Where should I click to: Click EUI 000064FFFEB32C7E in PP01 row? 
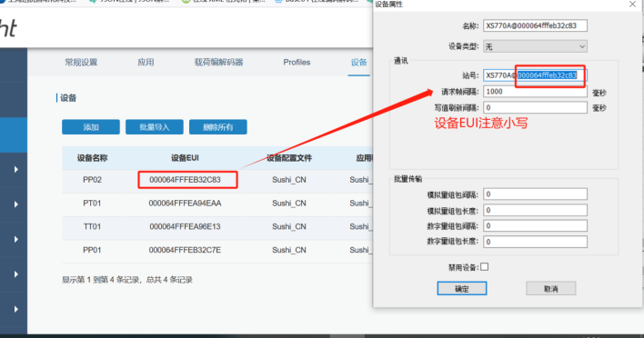pos(185,250)
